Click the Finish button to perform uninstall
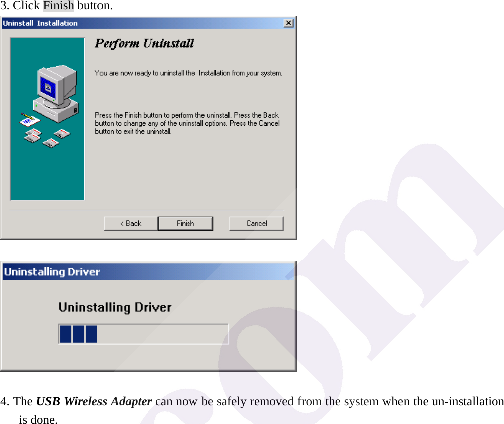Viewport: 504px width, 424px height. coord(185,223)
